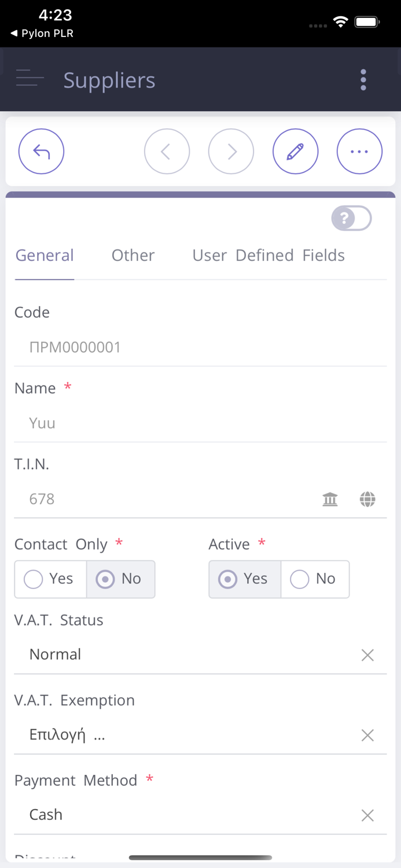Edit supplier with the pencil icon
The width and height of the screenshot is (401, 868).
point(295,152)
